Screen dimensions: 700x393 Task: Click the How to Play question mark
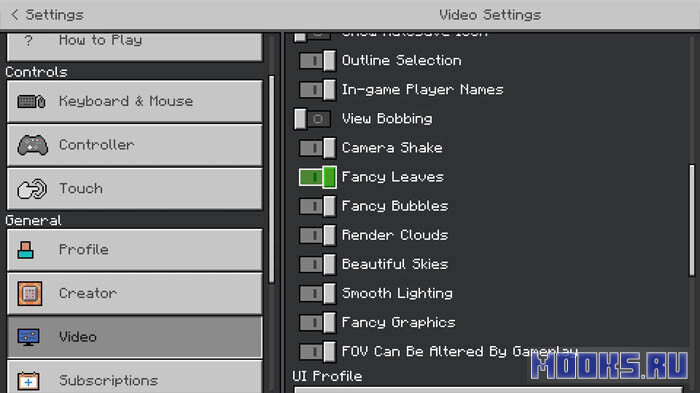tap(28, 41)
